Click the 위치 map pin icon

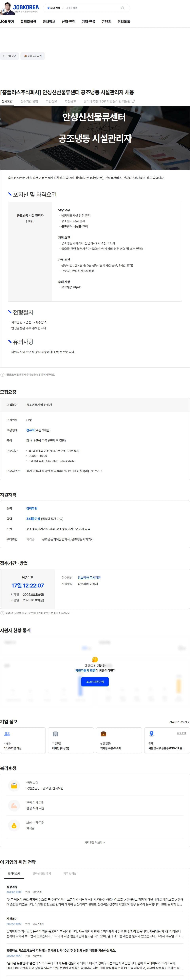coord(151,734)
